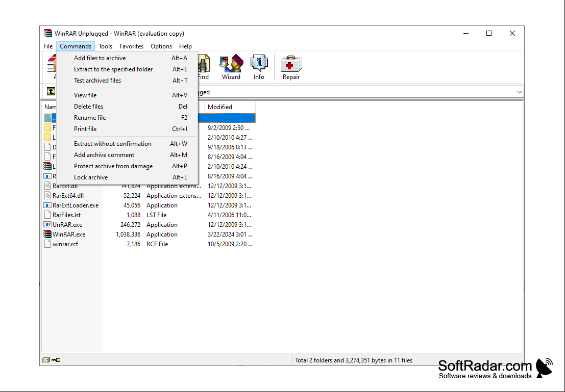Click the RarExt64.dll file icon

(47, 195)
